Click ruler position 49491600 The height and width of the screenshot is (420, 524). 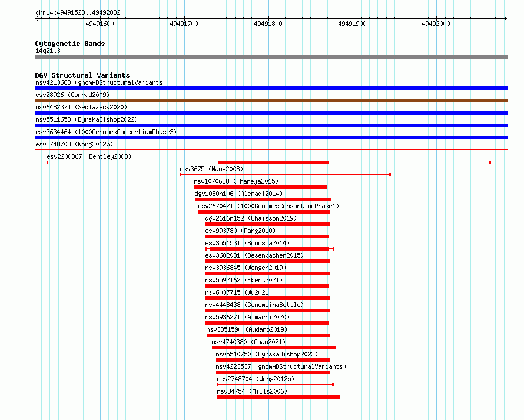(100, 24)
